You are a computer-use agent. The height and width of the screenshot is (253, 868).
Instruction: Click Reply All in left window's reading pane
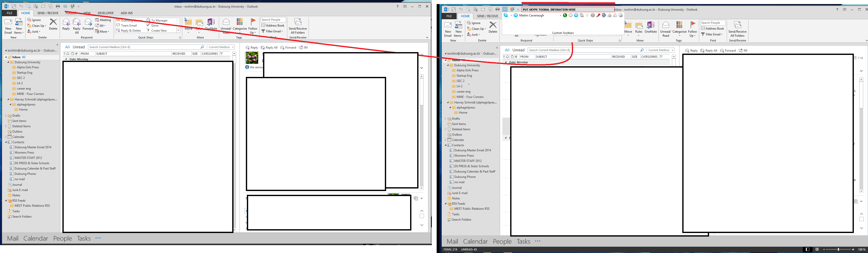pyautogui.click(x=269, y=48)
